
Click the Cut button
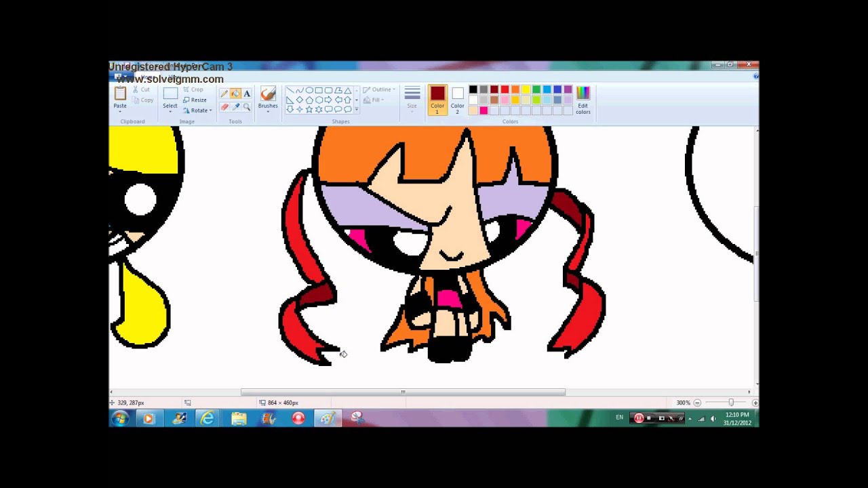pyautogui.click(x=141, y=89)
